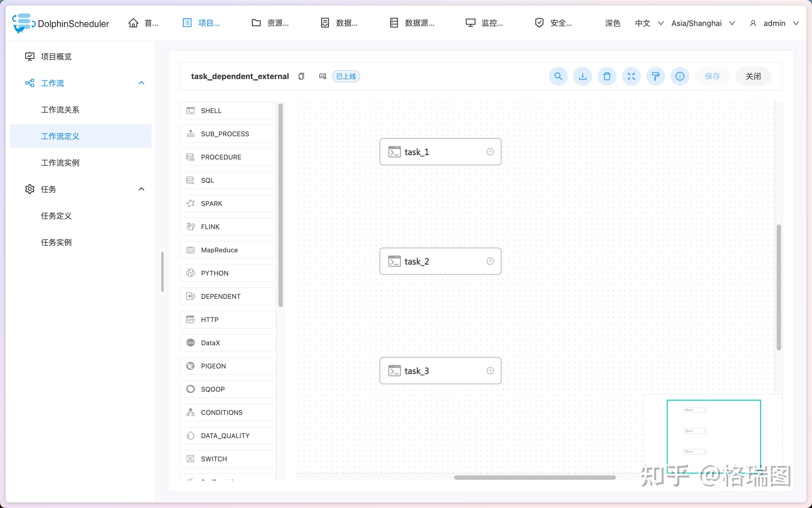This screenshot has width=812, height=508.
Task: Toggle fullscreen canvas icon
Action: coord(631,76)
